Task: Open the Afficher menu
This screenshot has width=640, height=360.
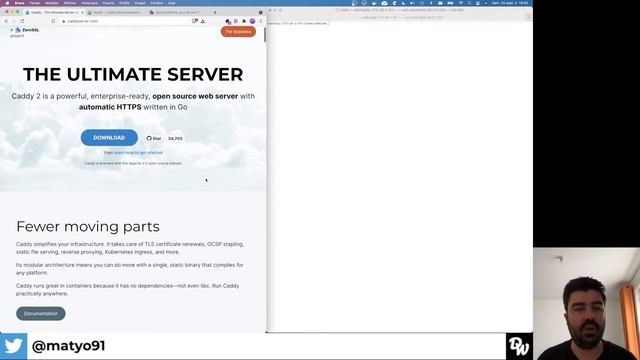Action: pyautogui.click(x=70, y=3)
